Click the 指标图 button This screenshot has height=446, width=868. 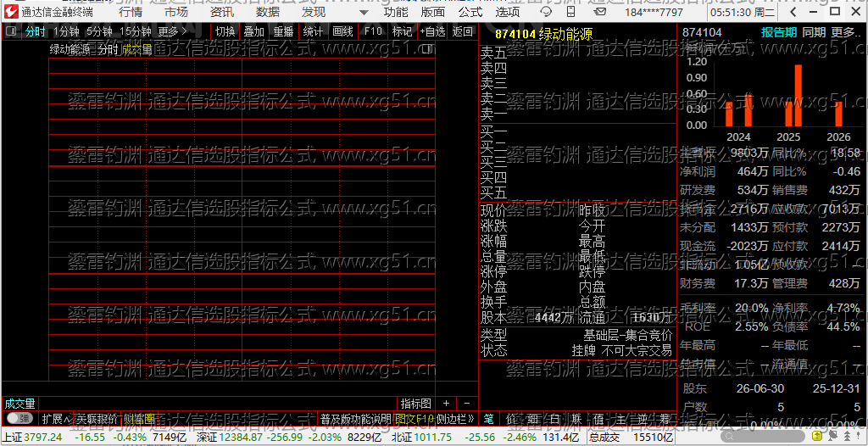[415, 404]
